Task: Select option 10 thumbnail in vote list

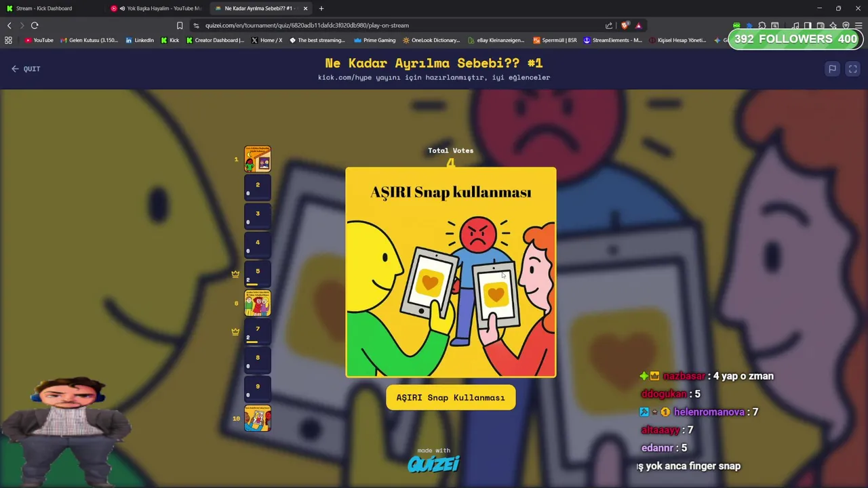Action: (x=258, y=418)
